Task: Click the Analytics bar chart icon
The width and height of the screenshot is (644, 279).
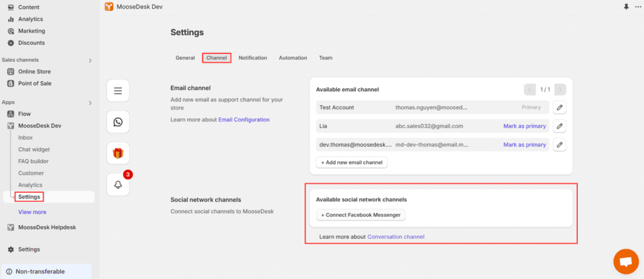Action: (x=11, y=19)
